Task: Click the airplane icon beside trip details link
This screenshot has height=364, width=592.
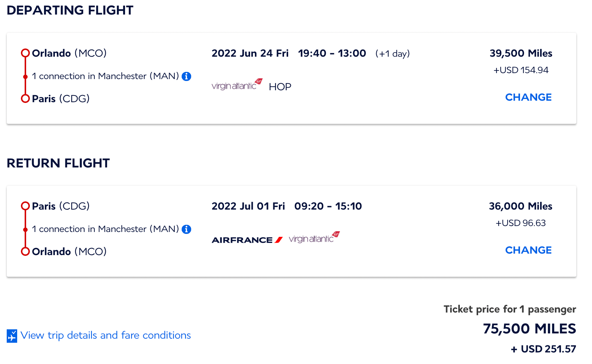Action: click(x=12, y=335)
